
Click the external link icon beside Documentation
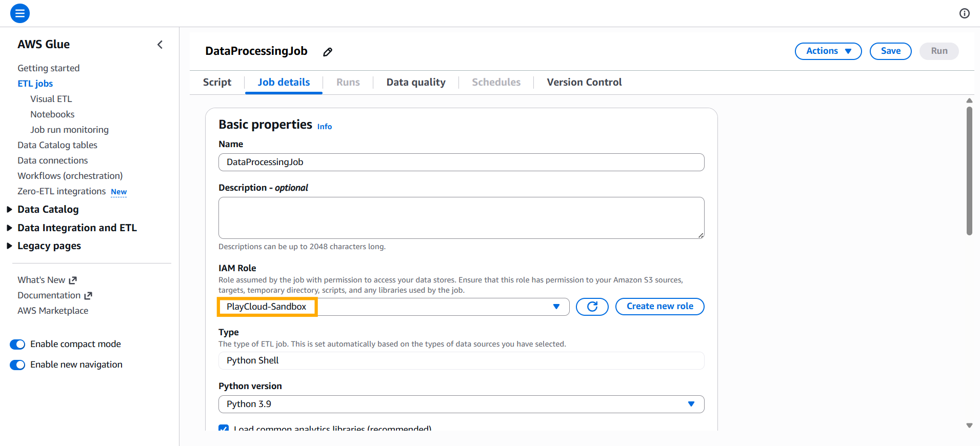click(88, 296)
